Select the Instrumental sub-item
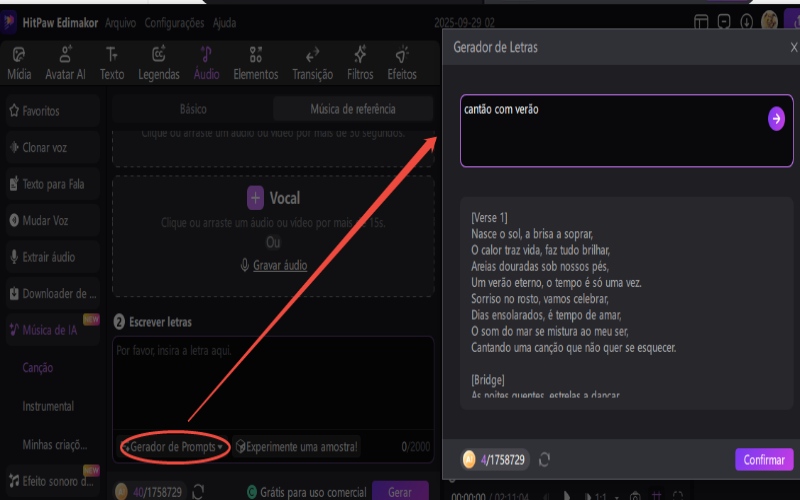The width and height of the screenshot is (800, 500). point(48,407)
